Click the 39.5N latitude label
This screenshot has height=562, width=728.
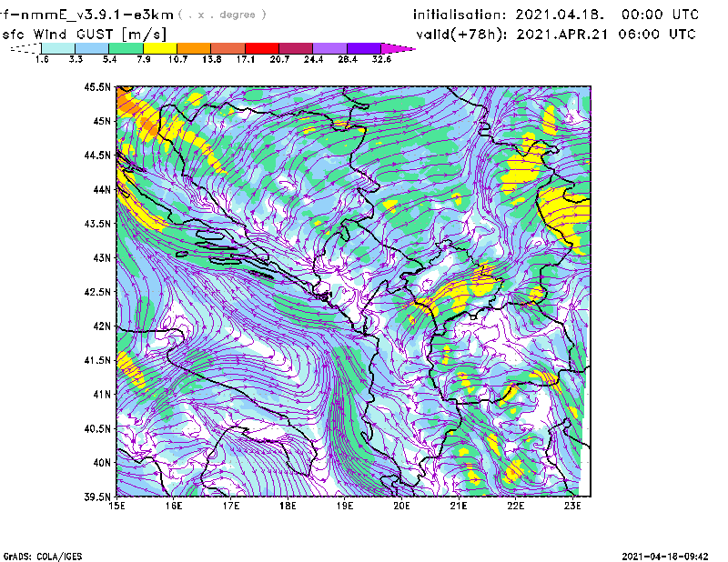98,497
